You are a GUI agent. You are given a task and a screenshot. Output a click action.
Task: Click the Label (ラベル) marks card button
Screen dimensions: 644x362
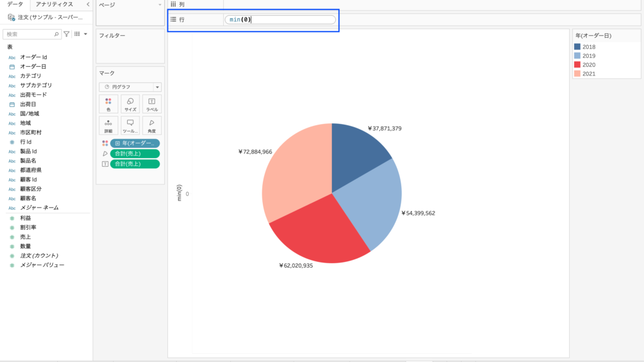coord(152,104)
